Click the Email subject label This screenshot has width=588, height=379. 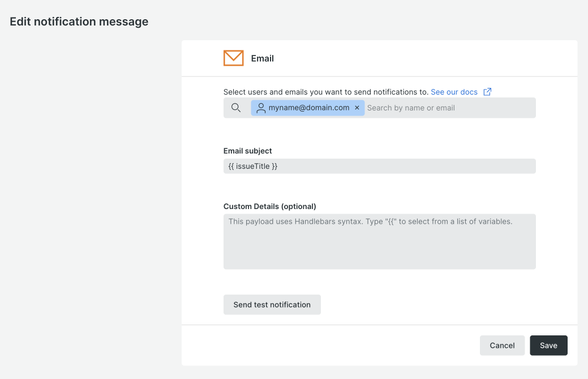tap(247, 151)
